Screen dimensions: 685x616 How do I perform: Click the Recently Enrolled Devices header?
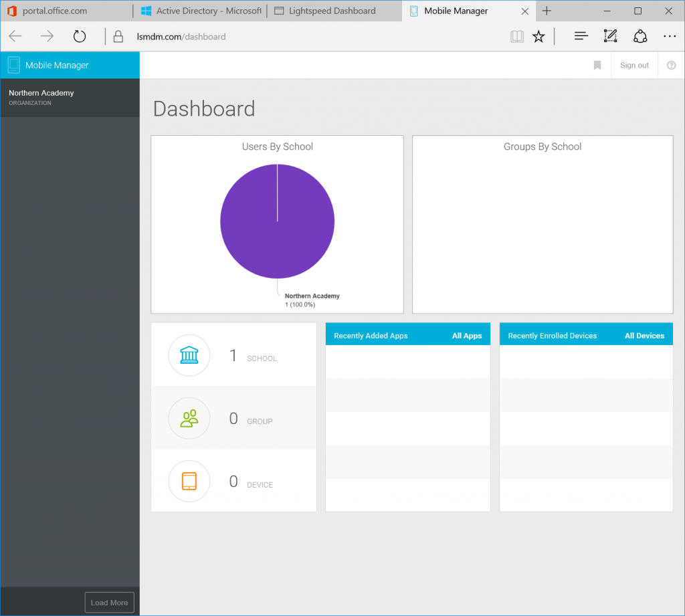(552, 336)
